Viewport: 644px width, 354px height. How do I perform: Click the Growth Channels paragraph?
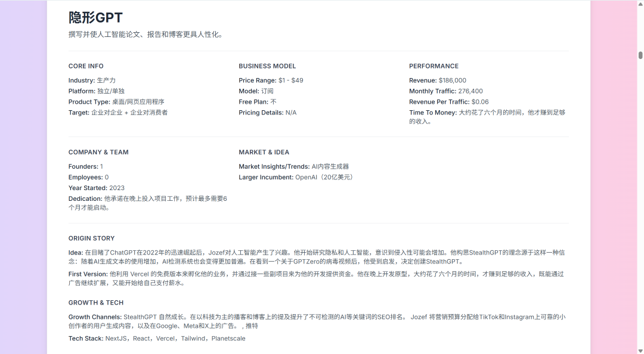click(x=317, y=322)
